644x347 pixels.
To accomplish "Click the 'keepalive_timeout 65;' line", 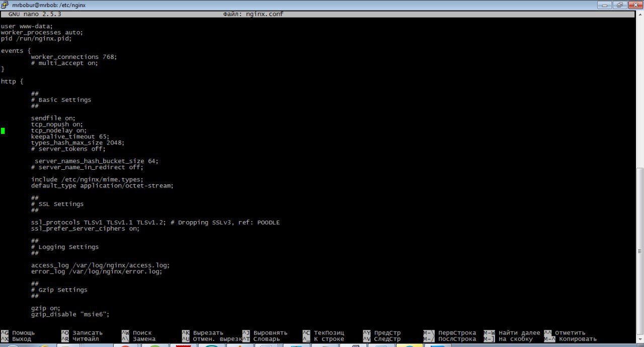I will (x=70, y=136).
